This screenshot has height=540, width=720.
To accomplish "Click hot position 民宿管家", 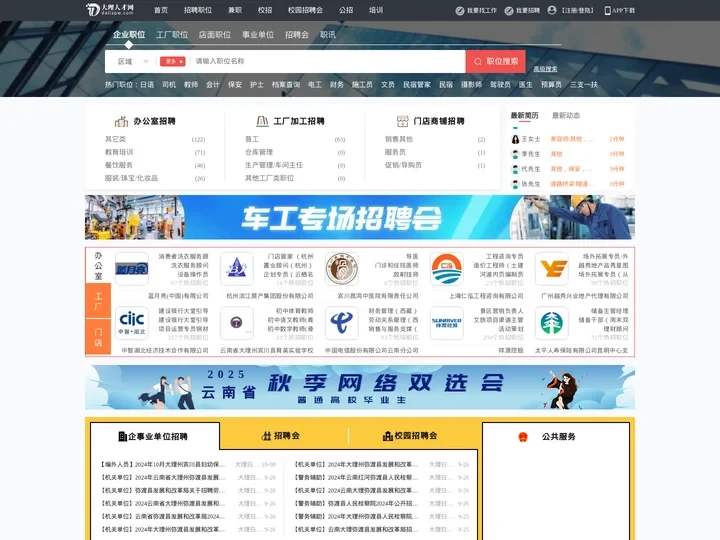I will click(417, 84).
